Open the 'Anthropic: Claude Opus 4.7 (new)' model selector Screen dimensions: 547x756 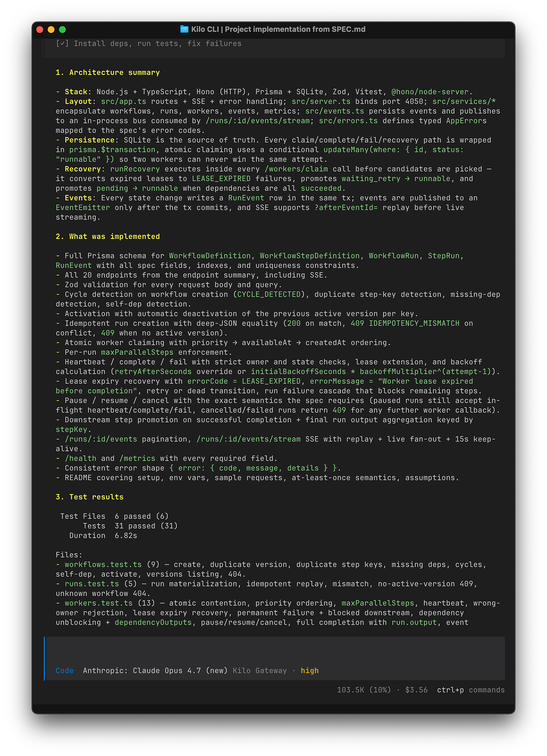(x=155, y=671)
